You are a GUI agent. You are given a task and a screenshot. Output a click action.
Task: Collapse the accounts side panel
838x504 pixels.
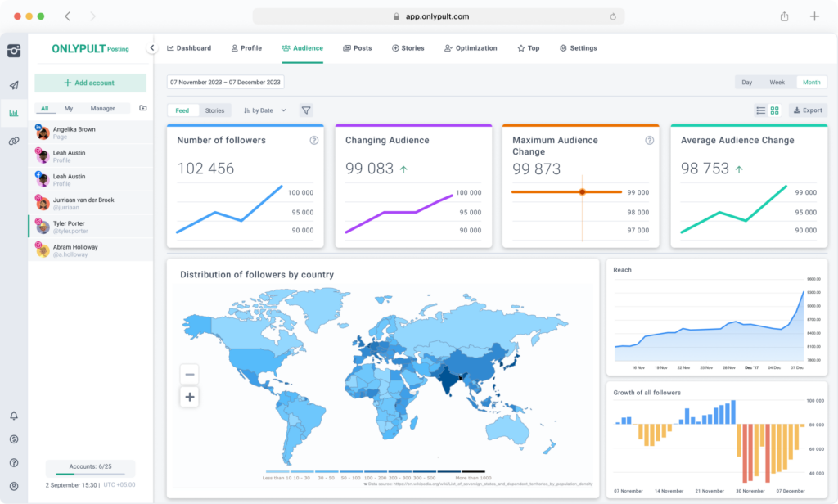[x=151, y=47]
